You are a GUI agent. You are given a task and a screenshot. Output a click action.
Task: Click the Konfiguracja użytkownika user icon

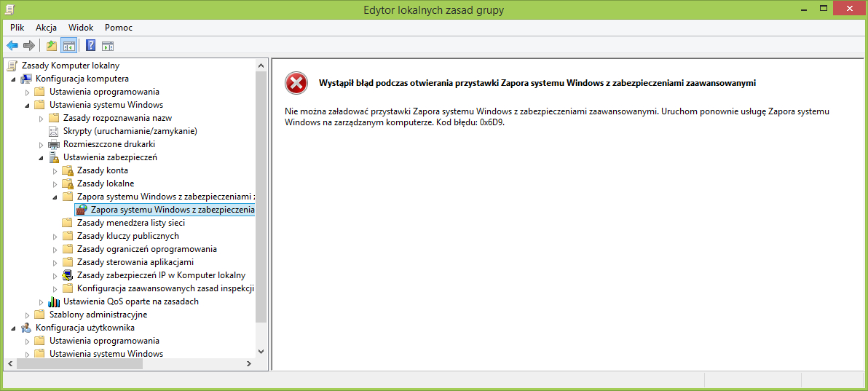coord(26,328)
